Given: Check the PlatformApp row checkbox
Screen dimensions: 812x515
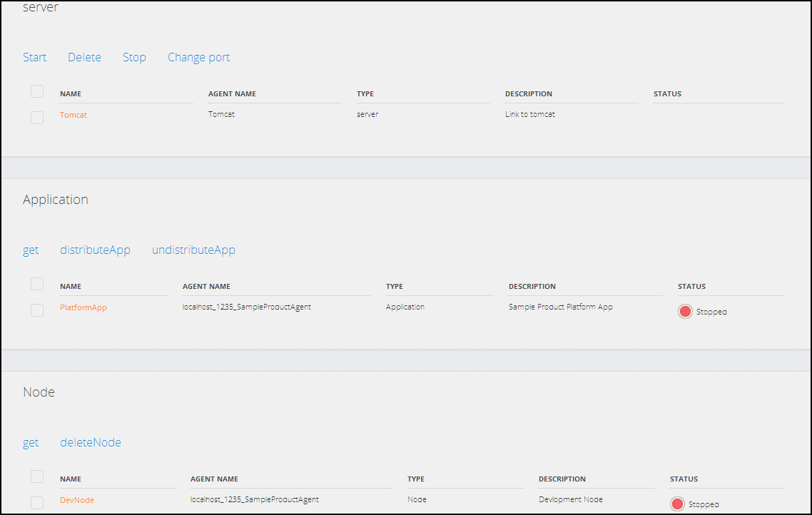Looking at the screenshot, I should pos(36,310).
